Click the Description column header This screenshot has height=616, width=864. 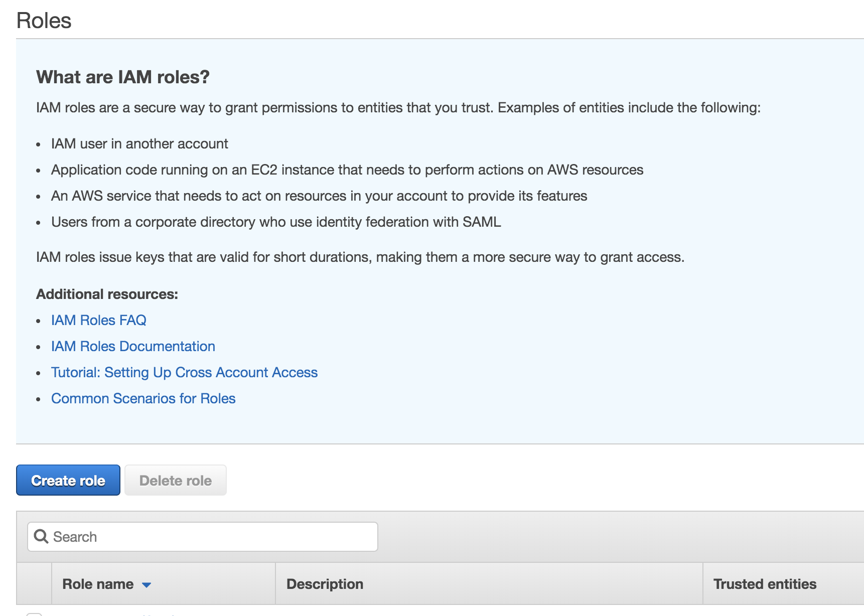pos(325,584)
